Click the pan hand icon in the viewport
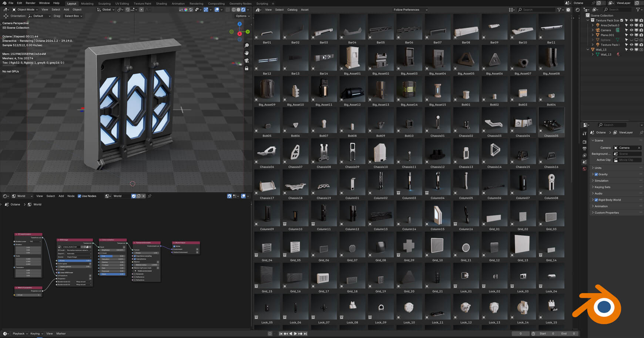644x338 pixels. [x=246, y=53]
